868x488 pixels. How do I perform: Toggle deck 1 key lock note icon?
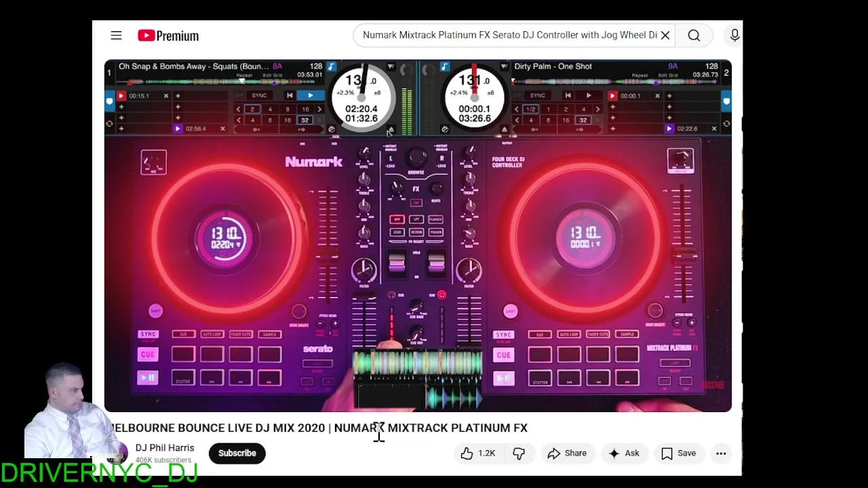(332, 66)
